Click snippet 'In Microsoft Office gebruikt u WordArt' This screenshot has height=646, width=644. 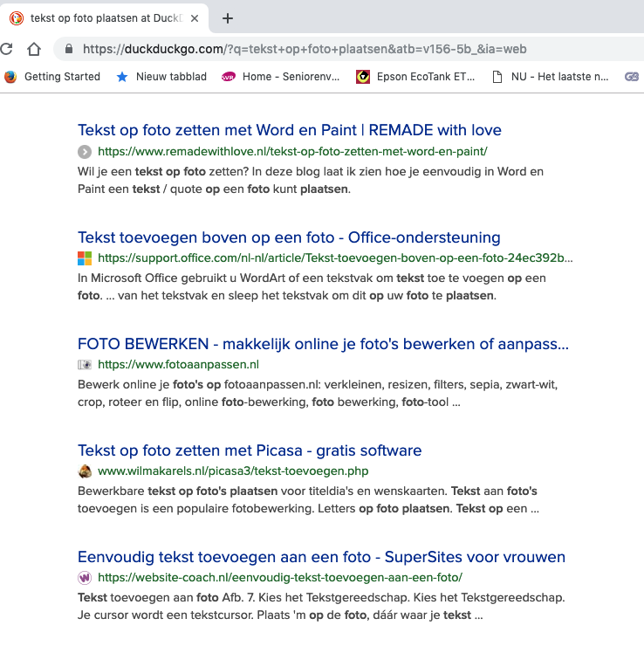click(x=182, y=278)
